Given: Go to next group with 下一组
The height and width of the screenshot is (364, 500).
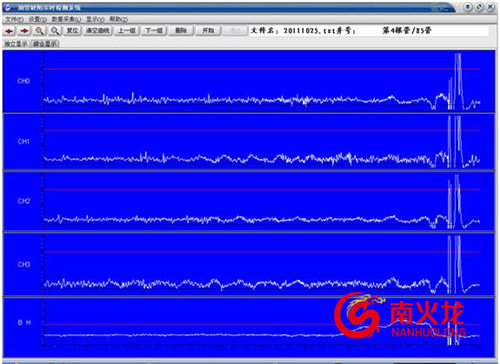Looking at the screenshot, I should point(154,31).
